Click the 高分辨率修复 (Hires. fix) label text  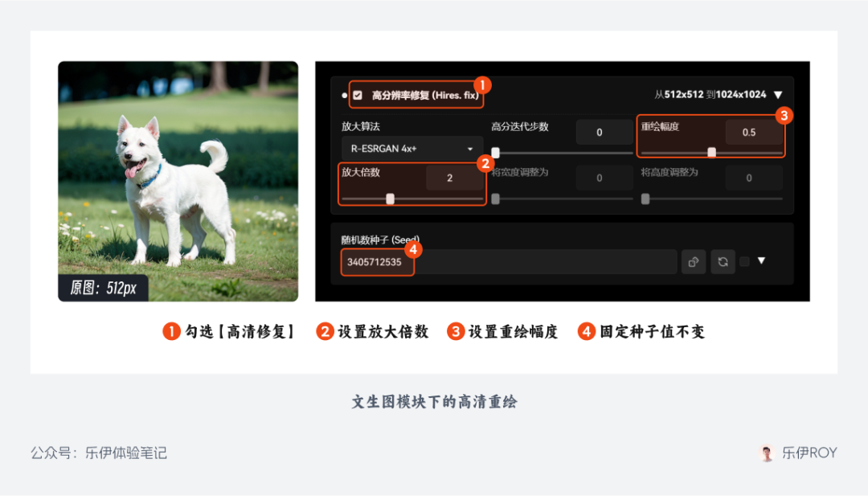424,95
